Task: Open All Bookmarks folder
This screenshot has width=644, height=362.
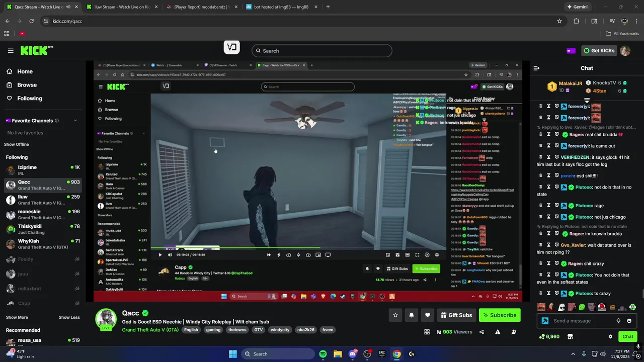Action: click(x=622, y=34)
